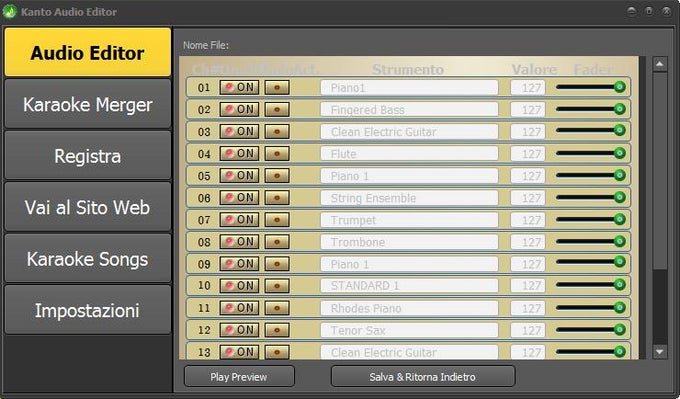Open Impostazioni settings
This screenshot has height=399, width=680.
(88, 310)
